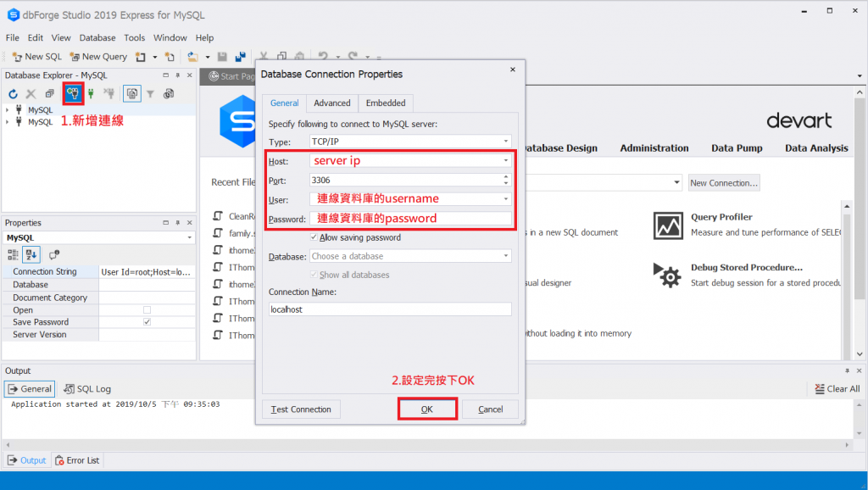Click the Cancel button
This screenshot has height=490, width=868.
click(491, 409)
